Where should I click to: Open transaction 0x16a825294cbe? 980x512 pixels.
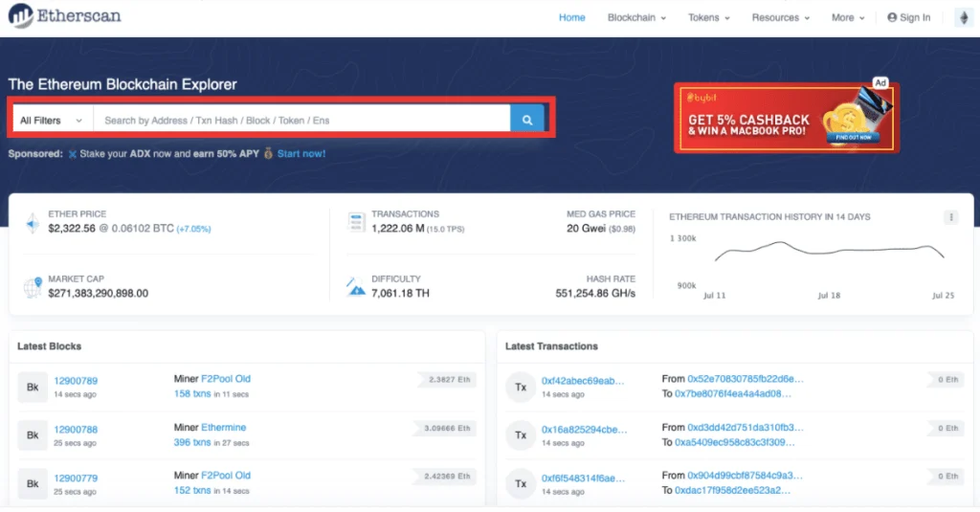point(584,430)
